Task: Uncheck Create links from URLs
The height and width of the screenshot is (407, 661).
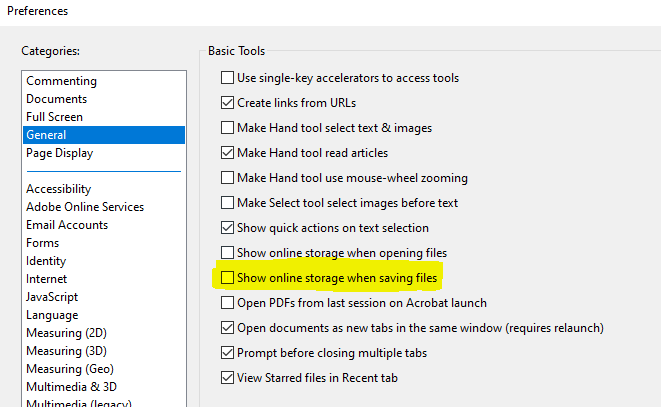Action: coord(227,102)
